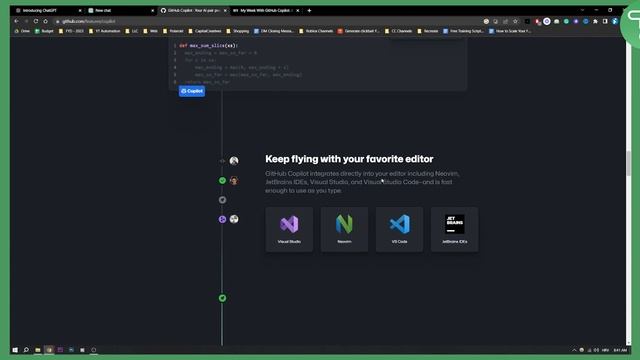Close the Introducing ChatGPT tab
The height and width of the screenshot is (360, 640).
(x=80, y=11)
